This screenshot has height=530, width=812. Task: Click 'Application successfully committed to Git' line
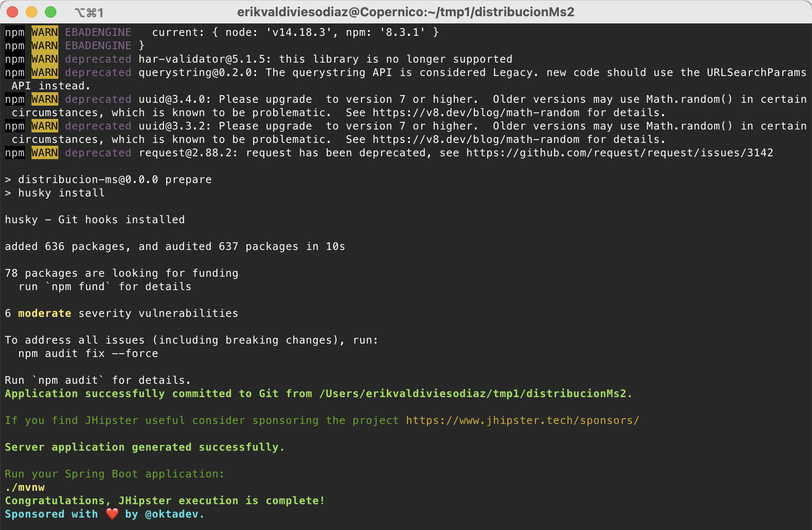pyautogui.click(x=319, y=394)
